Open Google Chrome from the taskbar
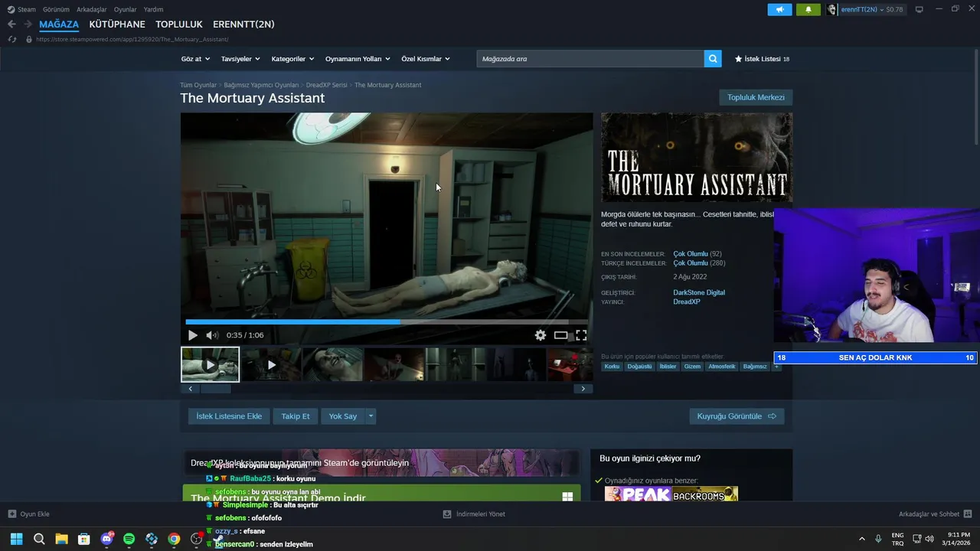Viewport: 980px width, 551px height. click(174, 539)
